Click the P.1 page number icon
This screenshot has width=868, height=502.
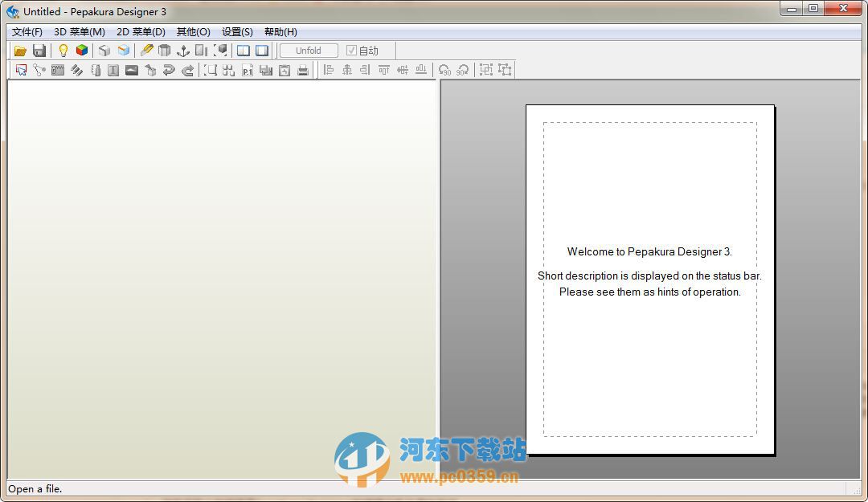(247, 70)
